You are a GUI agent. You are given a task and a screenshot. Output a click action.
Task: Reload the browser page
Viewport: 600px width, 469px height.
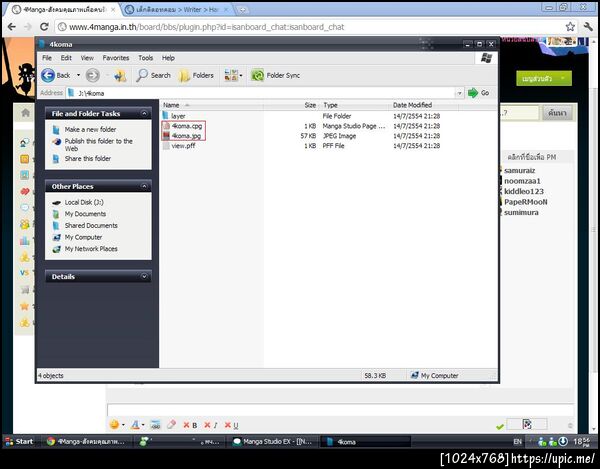tap(44, 27)
